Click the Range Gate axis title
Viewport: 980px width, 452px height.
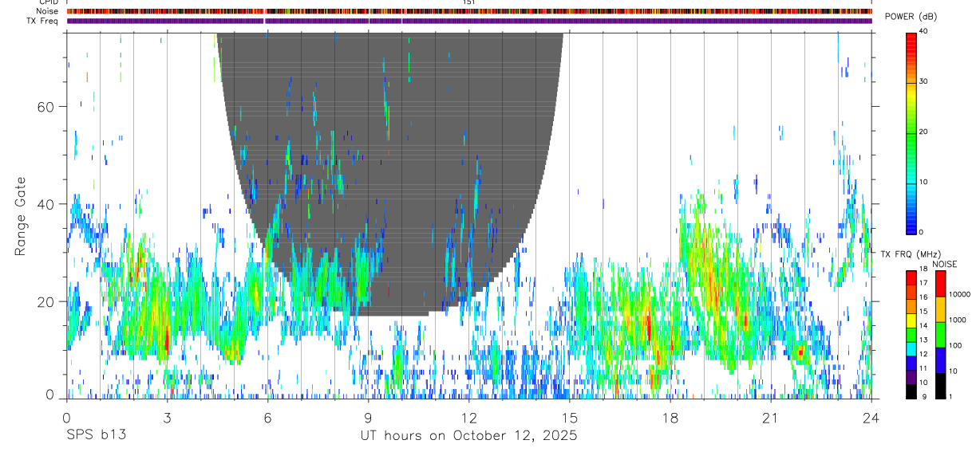point(21,217)
